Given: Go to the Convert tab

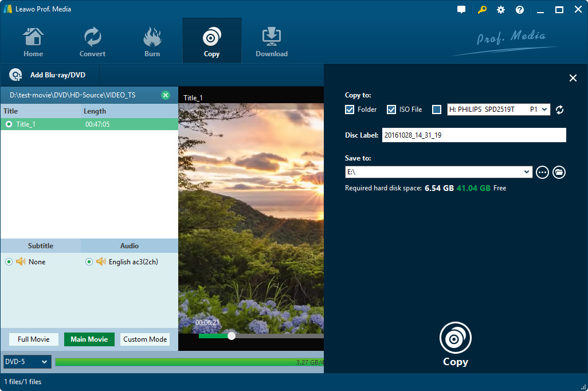Looking at the screenshot, I should [x=92, y=41].
